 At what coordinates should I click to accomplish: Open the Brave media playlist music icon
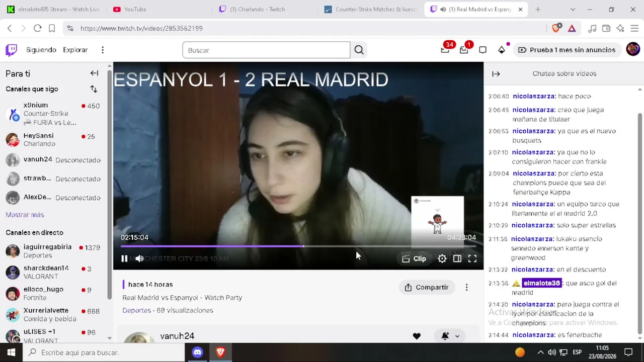tap(592, 28)
